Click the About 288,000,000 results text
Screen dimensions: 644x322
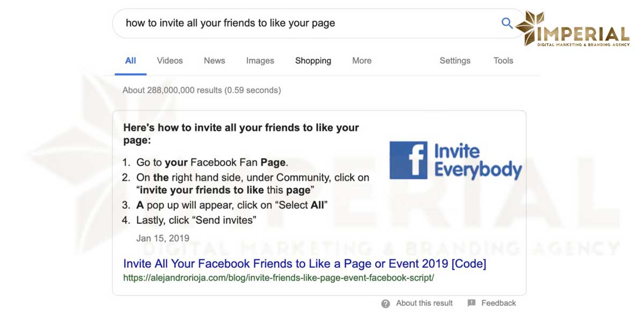[201, 90]
